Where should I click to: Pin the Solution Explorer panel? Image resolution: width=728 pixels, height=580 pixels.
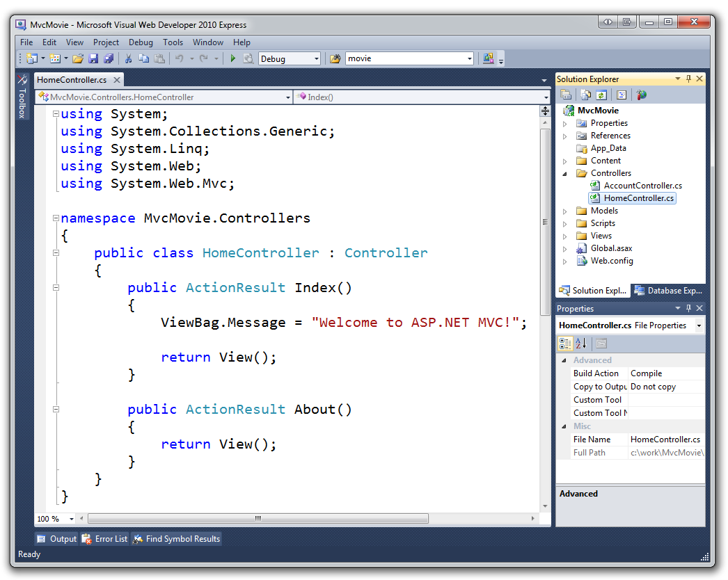click(688, 79)
